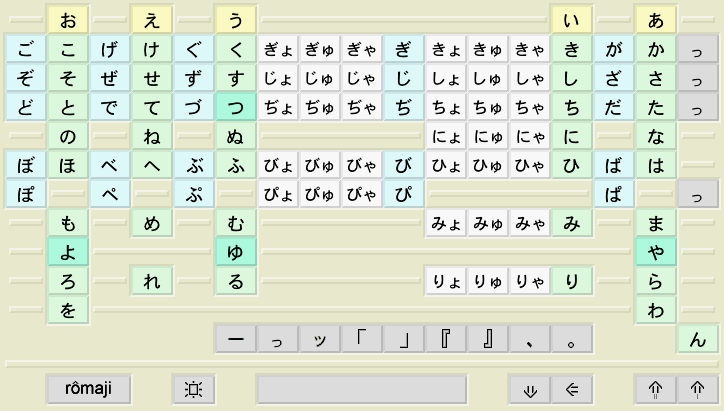
Task: Insert closing single bracket 」
Action: (x=404, y=339)
